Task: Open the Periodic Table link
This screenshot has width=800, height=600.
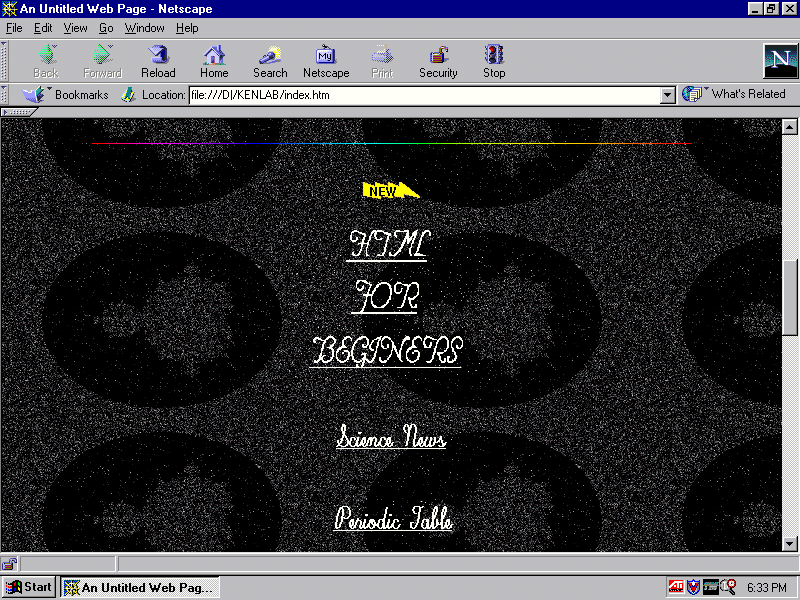Action: point(393,518)
